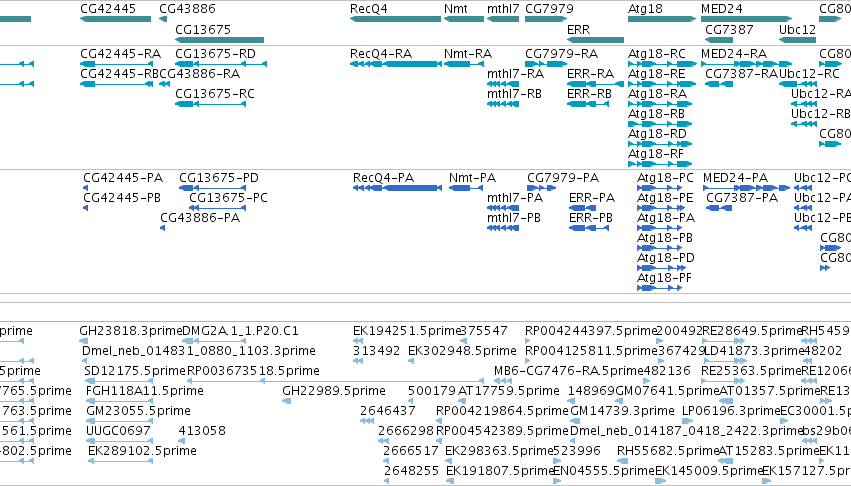Select transcript CG42445-RA

[x=117, y=64]
